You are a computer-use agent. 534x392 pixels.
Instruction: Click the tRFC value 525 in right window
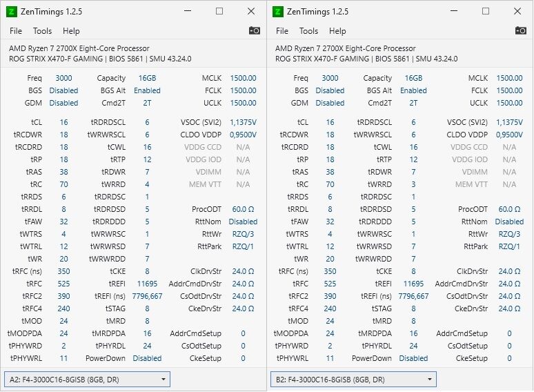(x=330, y=284)
